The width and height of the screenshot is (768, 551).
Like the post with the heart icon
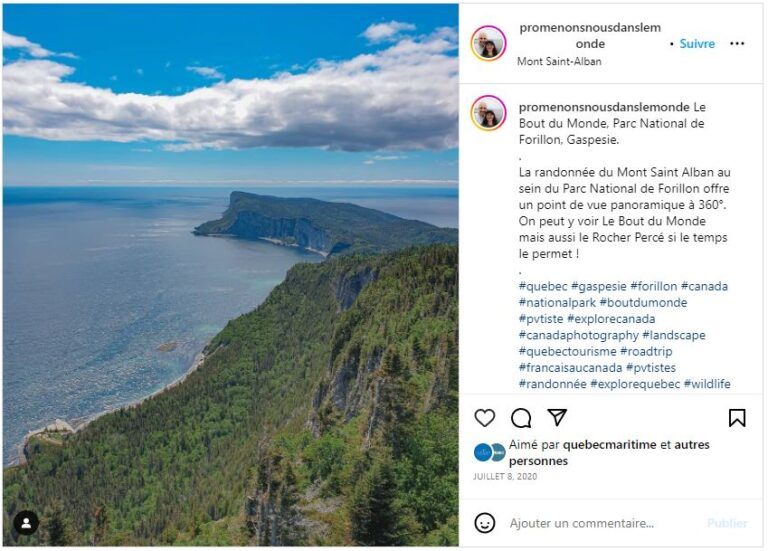[x=484, y=418]
